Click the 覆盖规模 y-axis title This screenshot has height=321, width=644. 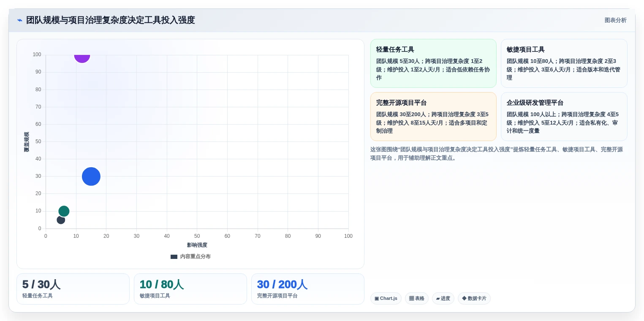tap(27, 142)
